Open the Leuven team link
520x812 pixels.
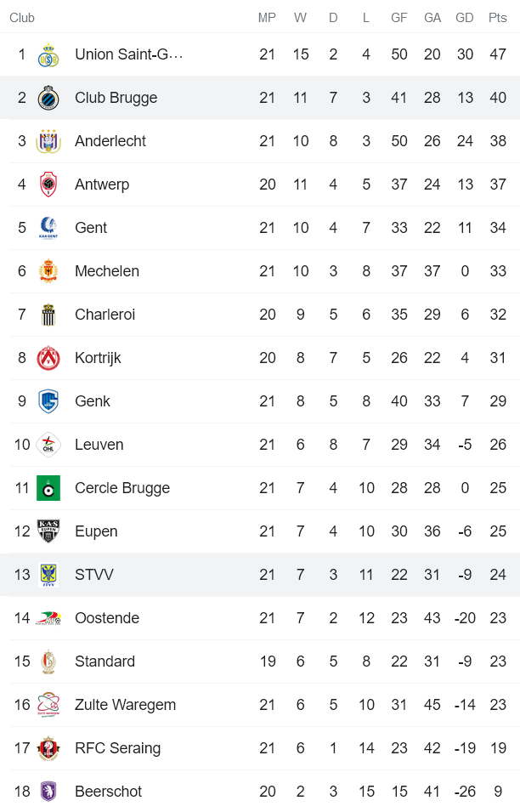[x=99, y=445]
